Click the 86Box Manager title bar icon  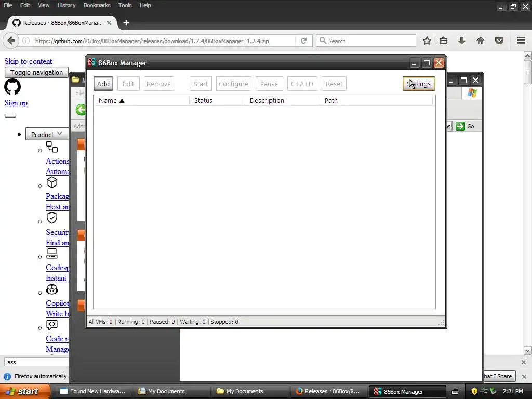point(91,62)
